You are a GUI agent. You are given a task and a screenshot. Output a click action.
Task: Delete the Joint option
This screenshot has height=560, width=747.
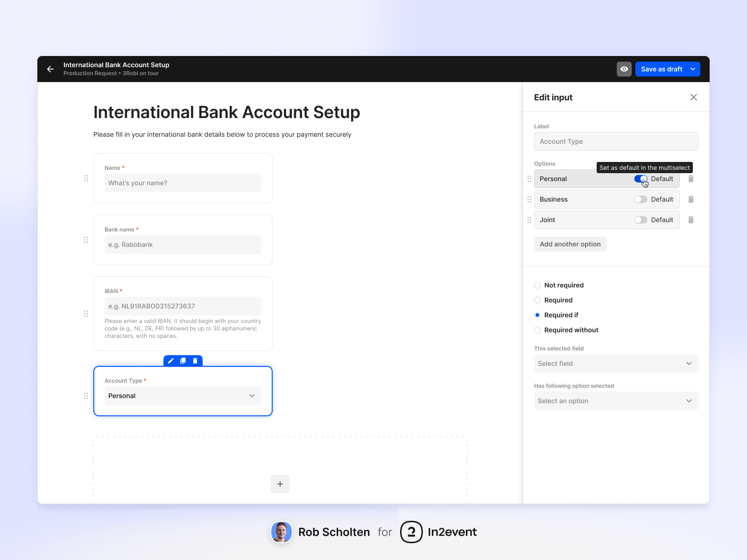[691, 220]
